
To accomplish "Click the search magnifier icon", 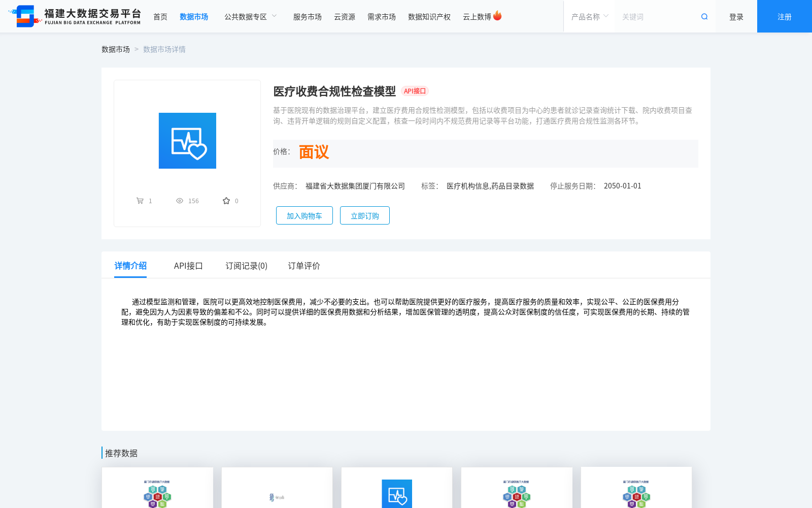I will click(x=704, y=17).
